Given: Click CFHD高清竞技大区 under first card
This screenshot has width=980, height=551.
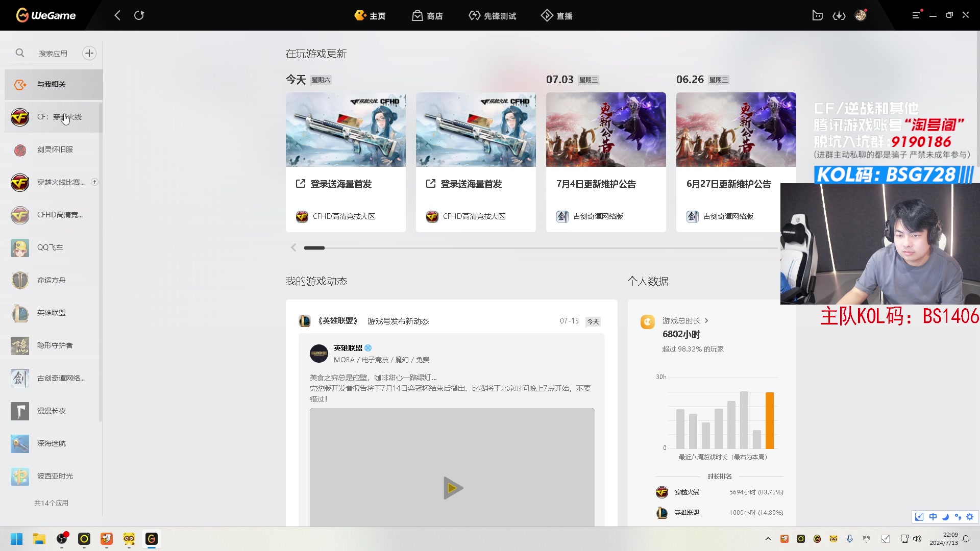Looking at the screenshot, I should [336, 216].
